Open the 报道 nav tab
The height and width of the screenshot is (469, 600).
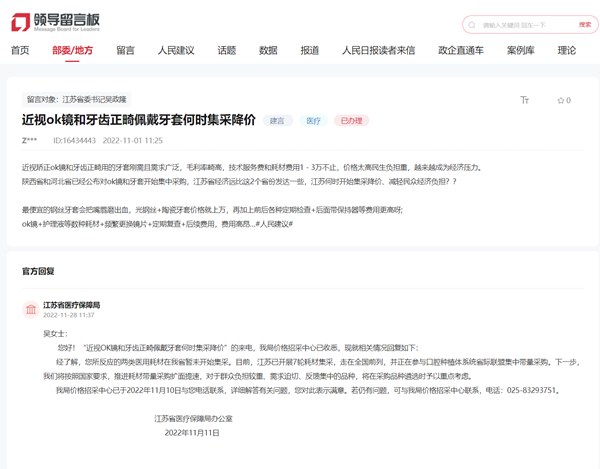pos(310,50)
